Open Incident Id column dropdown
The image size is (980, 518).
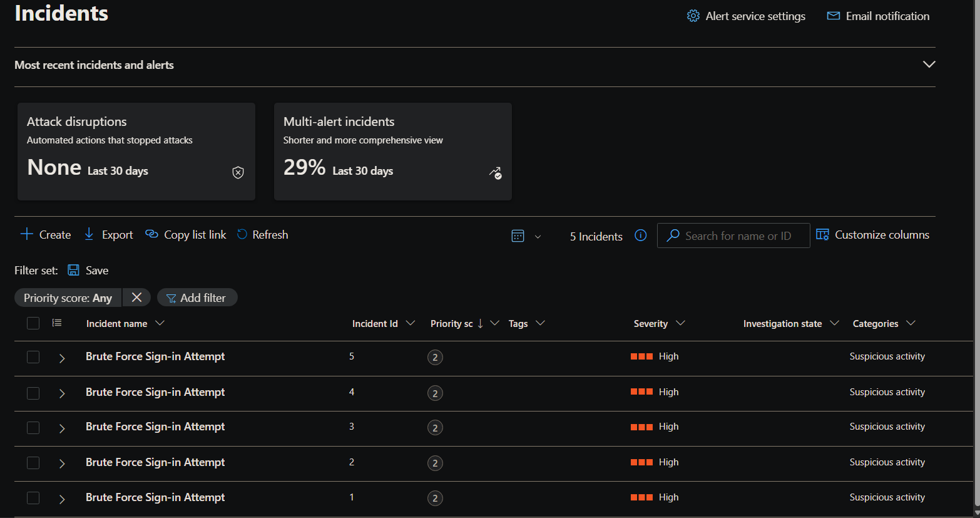[411, 323]
